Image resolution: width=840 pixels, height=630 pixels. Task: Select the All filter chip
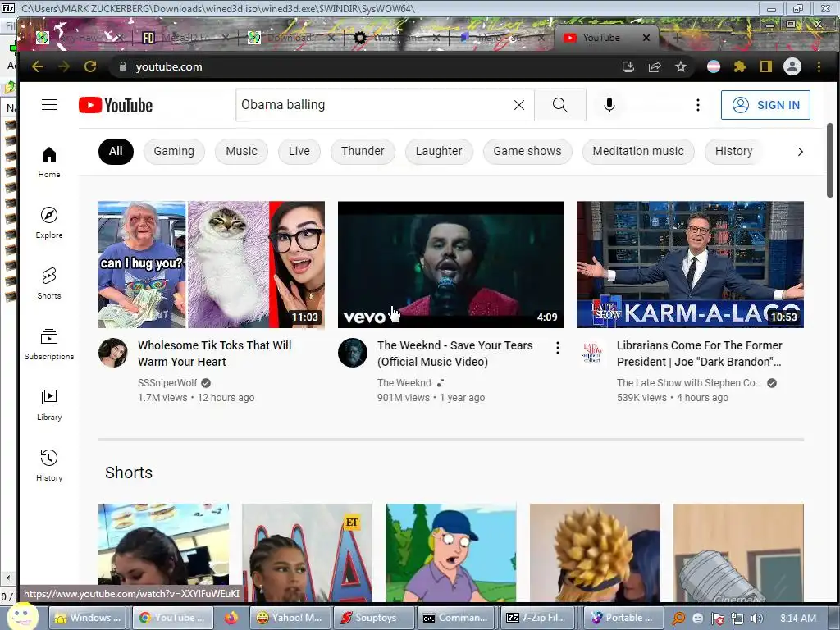tap(116, 151)
